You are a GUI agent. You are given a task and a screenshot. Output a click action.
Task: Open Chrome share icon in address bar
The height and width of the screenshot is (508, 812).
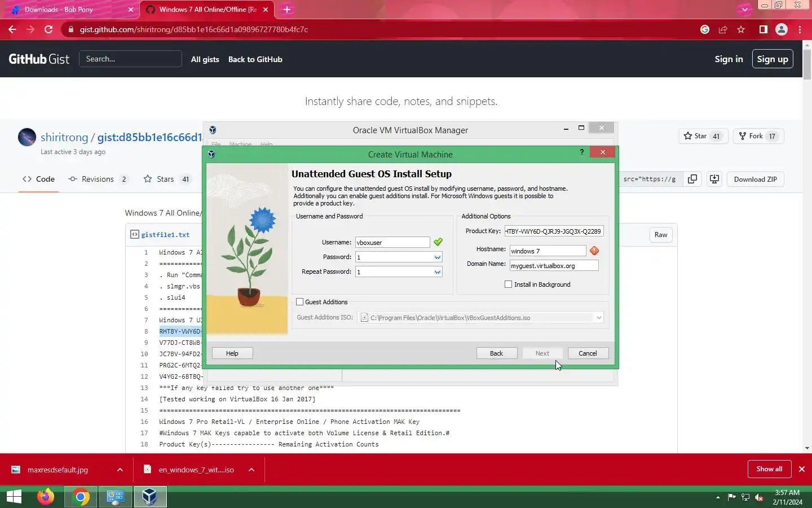pos(723,29)
